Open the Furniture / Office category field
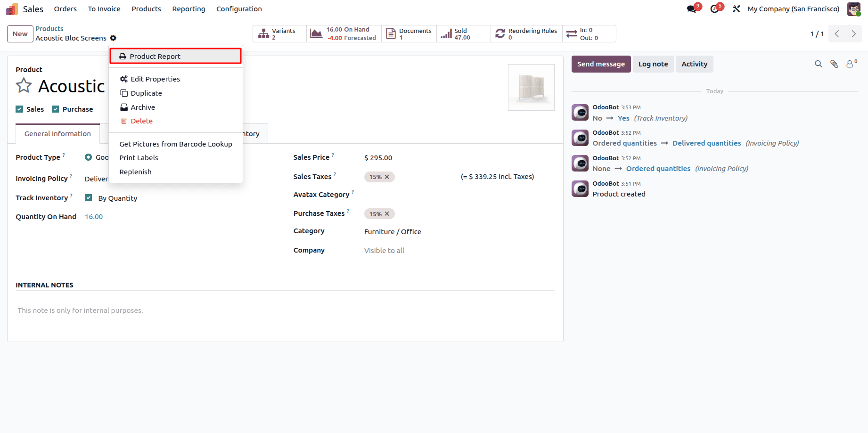The image size is (868, 433). [x=393, y=231]
